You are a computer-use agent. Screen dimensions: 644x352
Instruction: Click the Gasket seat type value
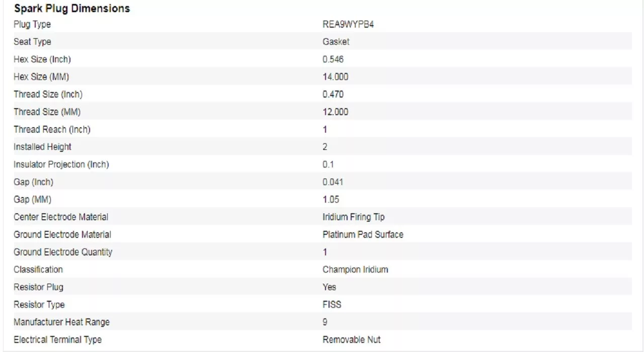pyautogui.click(x=336, y=42)
